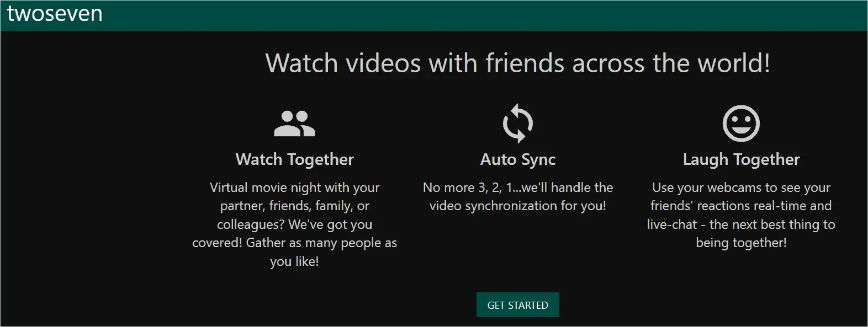Click the 'Virtual movie night with your' description text
The image size is (868, 327).
294,187
